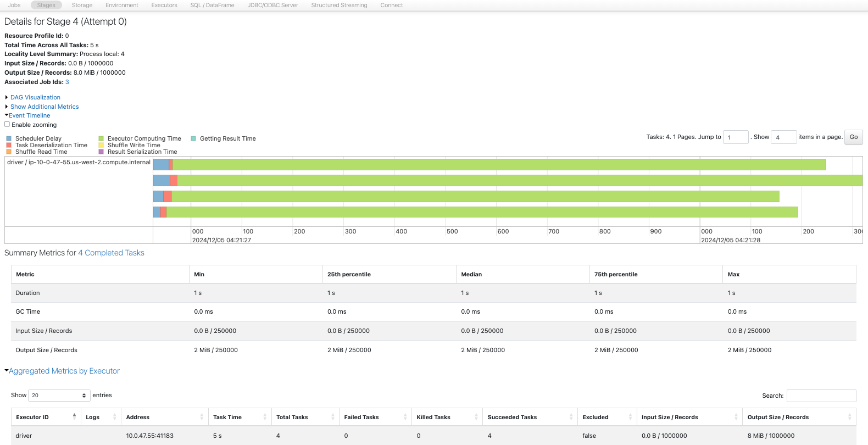Click Scheduler Delay blue legend swatch
The height and width of the screenshot is (445, 868).
pos(9,138)
